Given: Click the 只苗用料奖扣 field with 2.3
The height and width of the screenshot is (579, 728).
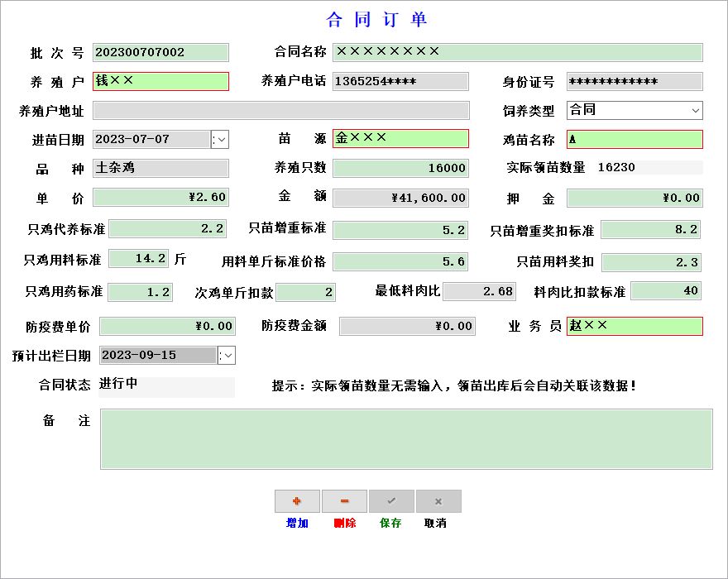Looking at the screenshot, I should click(651, 262).
